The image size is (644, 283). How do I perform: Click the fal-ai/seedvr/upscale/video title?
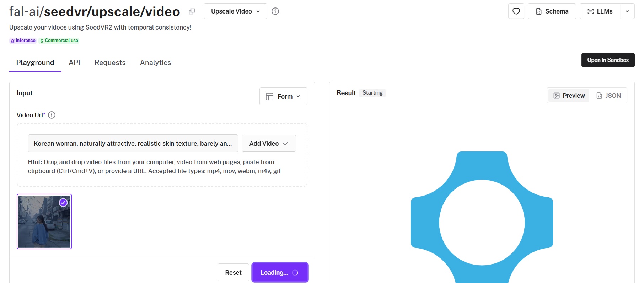[x=95, y=11]
